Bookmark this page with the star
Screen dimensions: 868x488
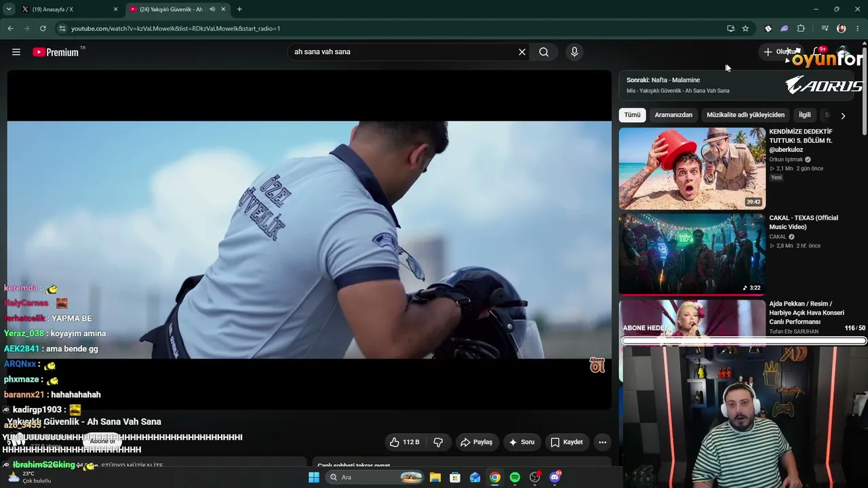coord(745,28)
